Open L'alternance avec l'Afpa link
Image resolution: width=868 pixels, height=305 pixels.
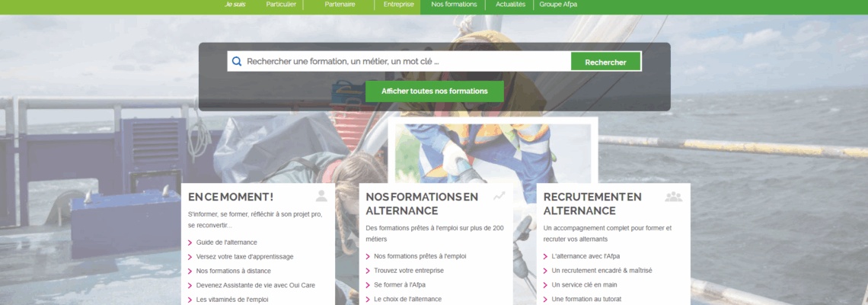589,256
